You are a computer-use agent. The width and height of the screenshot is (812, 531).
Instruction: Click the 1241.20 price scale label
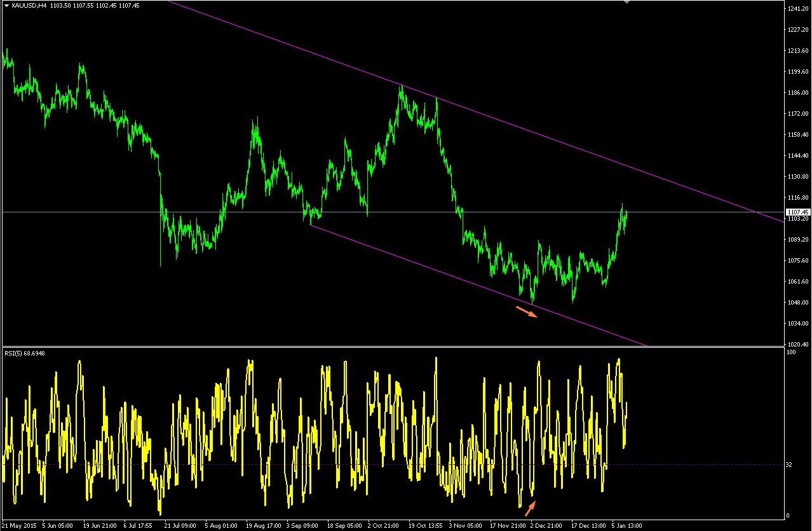(797, 9)
